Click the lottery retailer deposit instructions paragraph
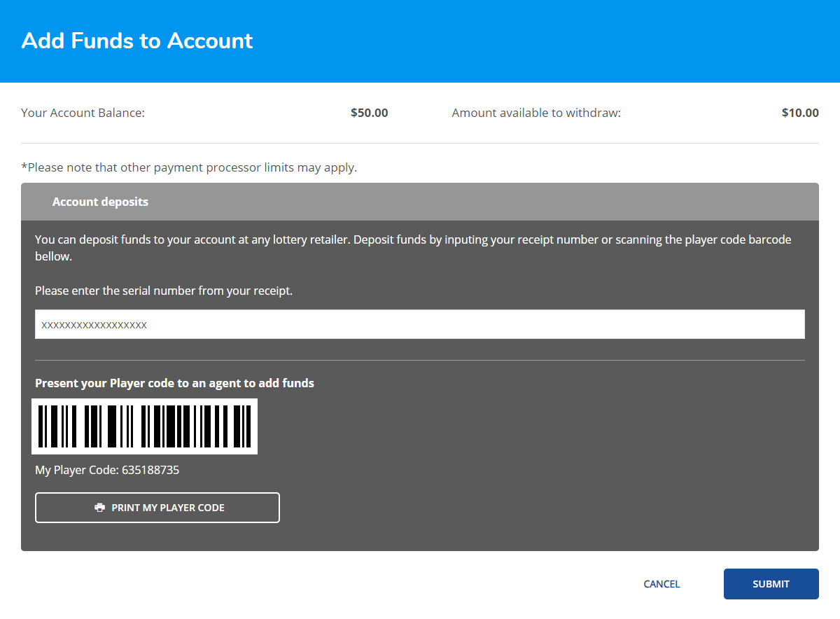Screen dimensions: 840x619 coord(413,239)
